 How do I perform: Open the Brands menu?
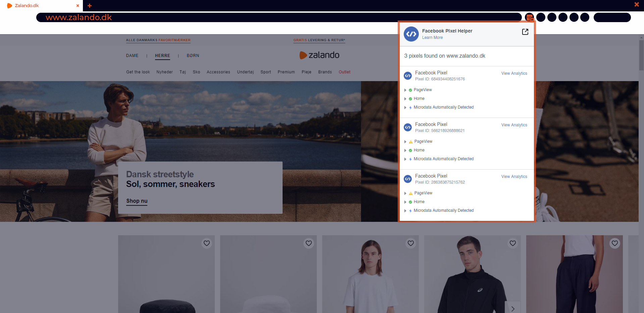click(x=325, y=72)
